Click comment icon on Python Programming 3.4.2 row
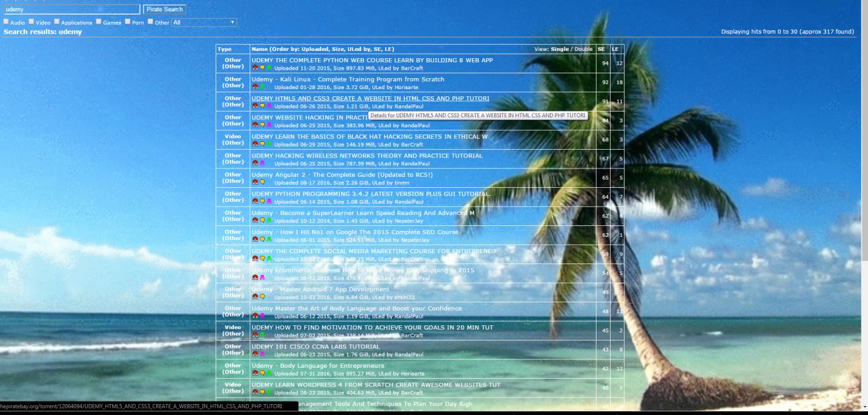The width and height of the screenshot is (868, 415). pyautogui.click(x=263, y=201)
